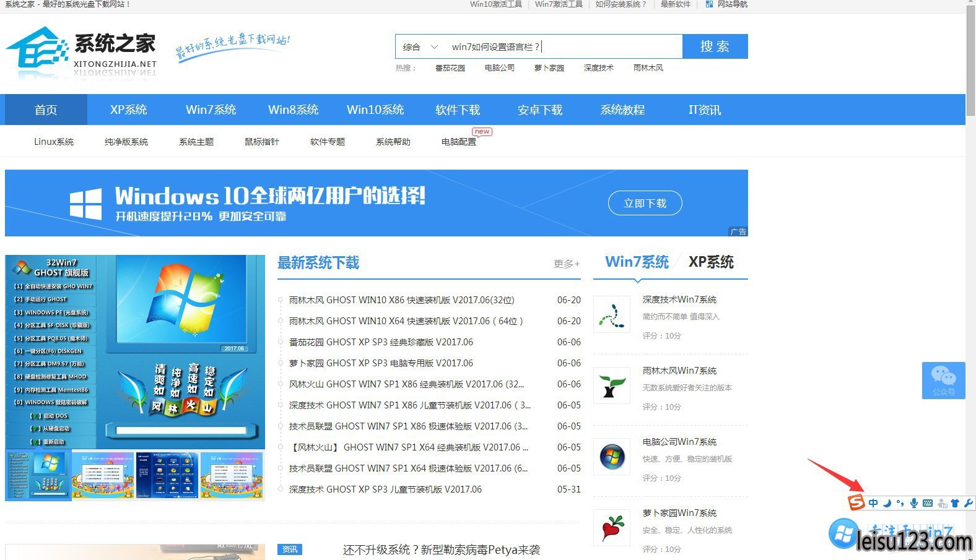Click the 纯净版系统 sub-menu link
The height and width of the screenshot is (560, 976).
(x=126, y=142)
